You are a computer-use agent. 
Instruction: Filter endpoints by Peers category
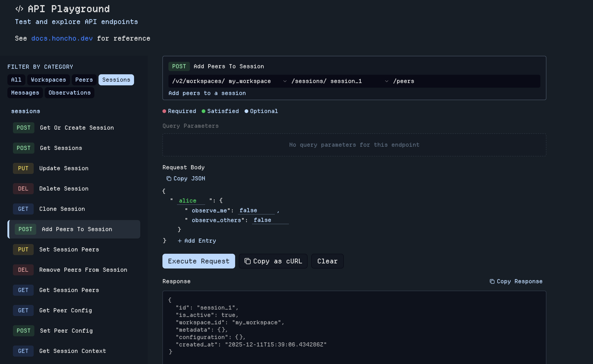84,80
